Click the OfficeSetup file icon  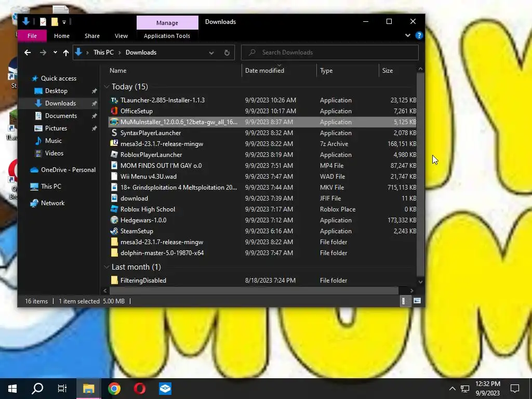[x=114, y=111]
